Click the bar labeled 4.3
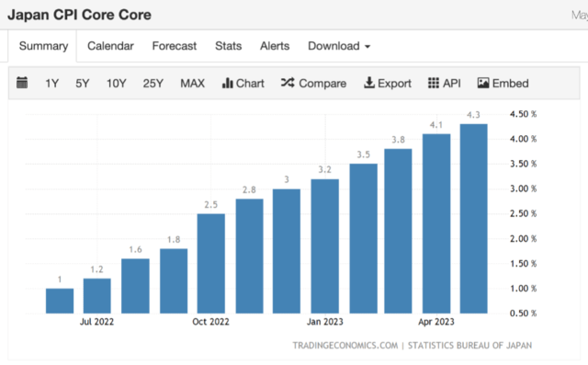Screen dimensions: 588x365 [x=474, y=219]
